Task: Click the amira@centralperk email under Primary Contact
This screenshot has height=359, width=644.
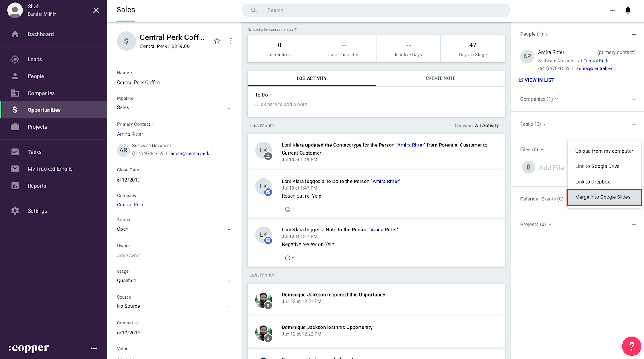Action: 191,153
